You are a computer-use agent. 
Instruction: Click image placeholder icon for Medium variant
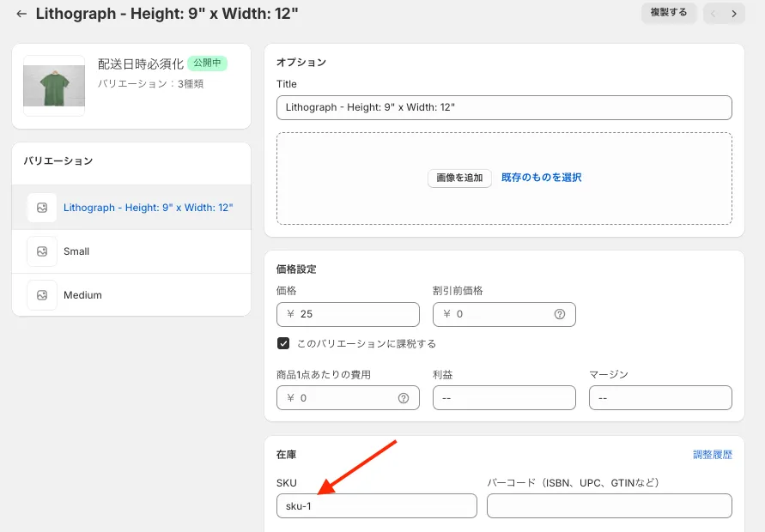click(42, 295)
